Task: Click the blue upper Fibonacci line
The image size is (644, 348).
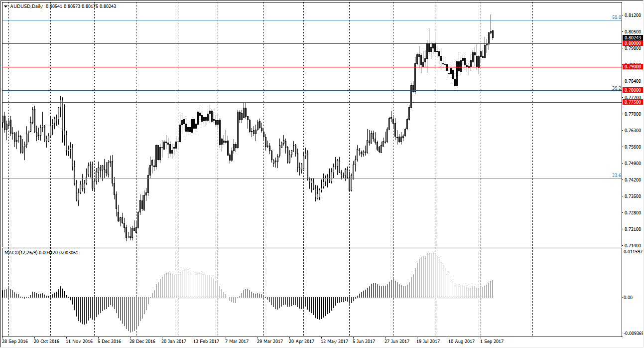Action: (299, 19)
